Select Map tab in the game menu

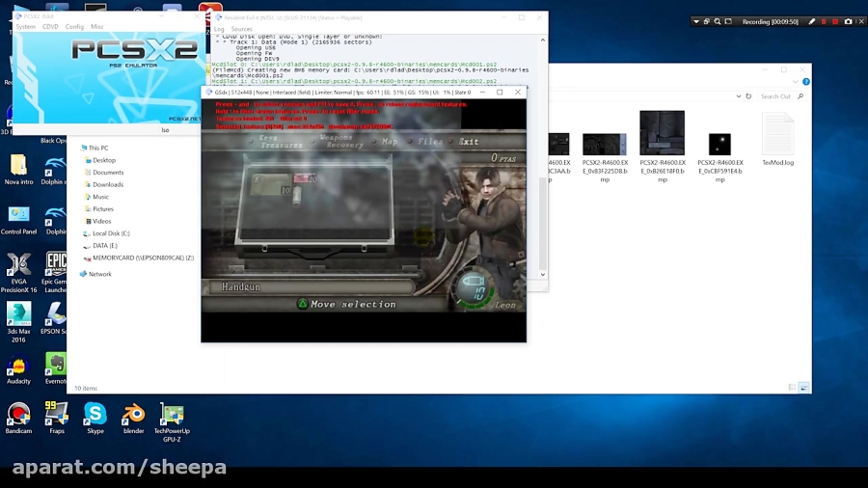(x=390, y=142)
